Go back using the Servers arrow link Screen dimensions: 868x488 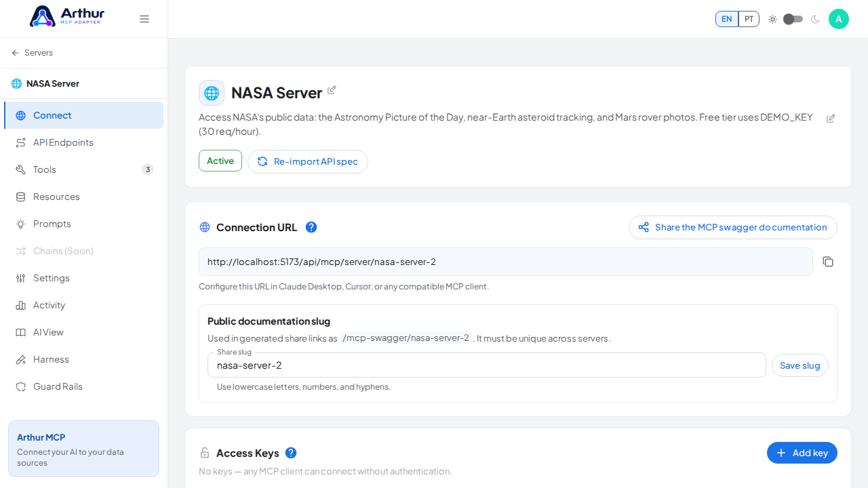(x=32, y=53)
